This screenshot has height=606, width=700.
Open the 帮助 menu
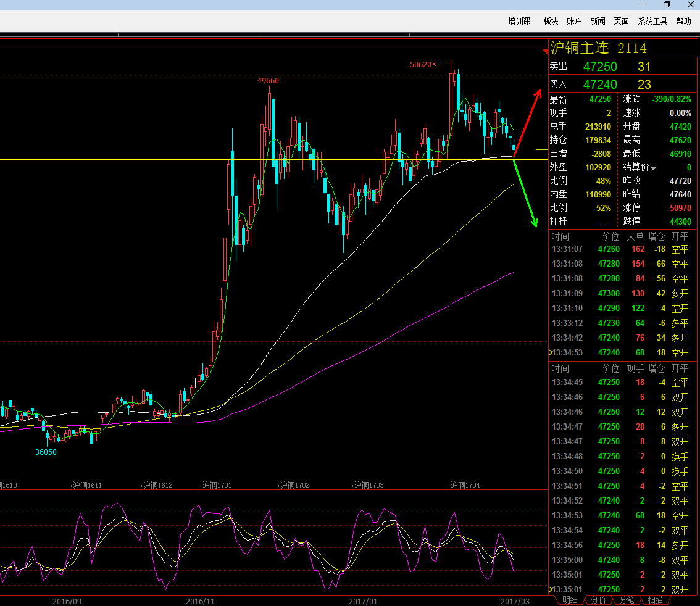(x=683, y=21)
